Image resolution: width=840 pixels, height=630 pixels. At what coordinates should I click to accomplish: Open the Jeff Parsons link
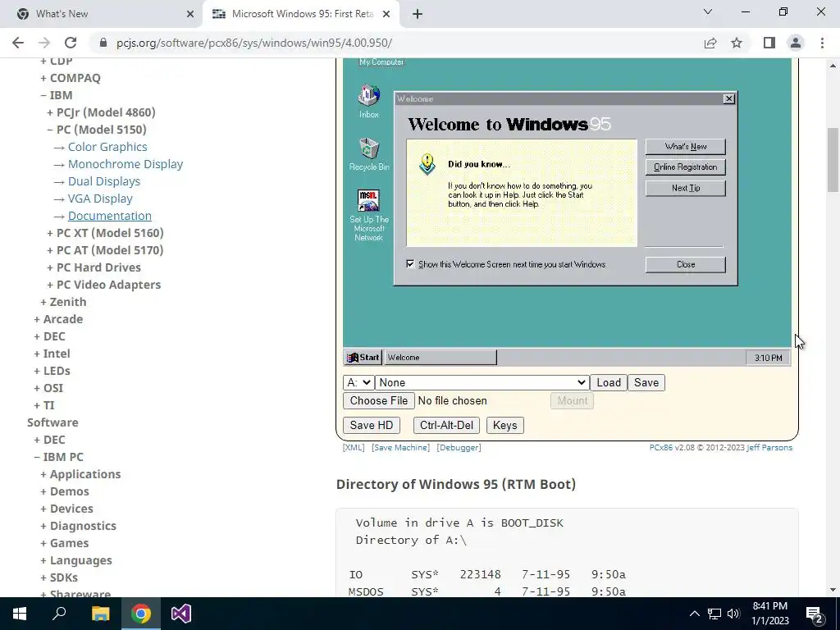pyautogui.click(x=769, y=447)
